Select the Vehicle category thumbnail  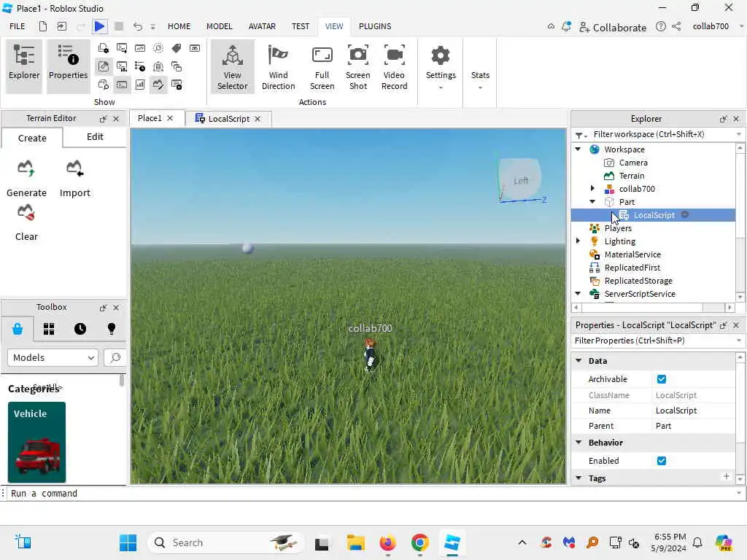pyautogui.click(x=36, y=443)
